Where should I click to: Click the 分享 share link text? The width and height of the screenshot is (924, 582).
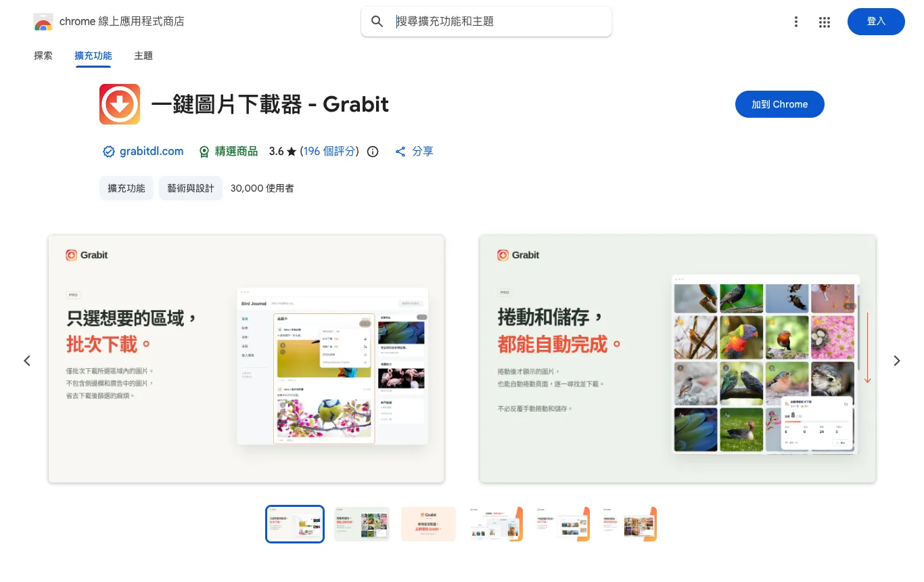(423, 152)
